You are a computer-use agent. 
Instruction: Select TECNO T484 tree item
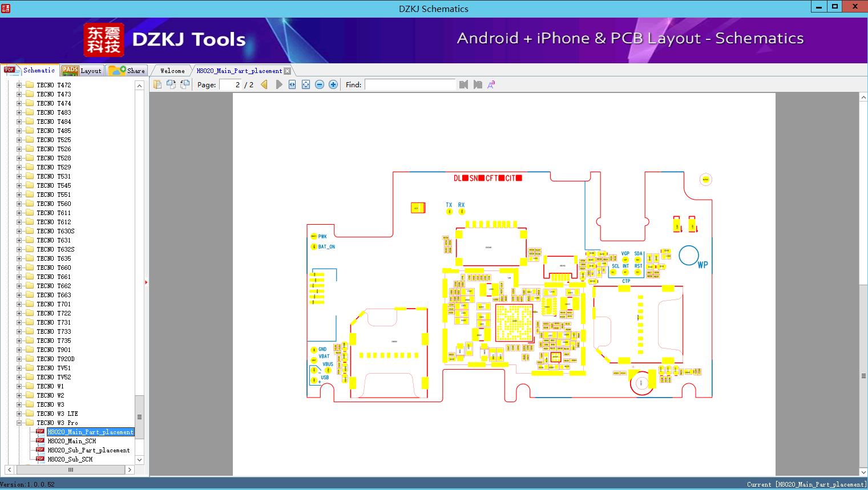54,122
